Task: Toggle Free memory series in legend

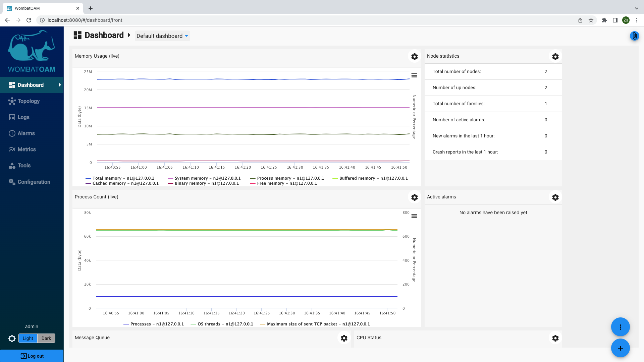Action: click(284, 183)
